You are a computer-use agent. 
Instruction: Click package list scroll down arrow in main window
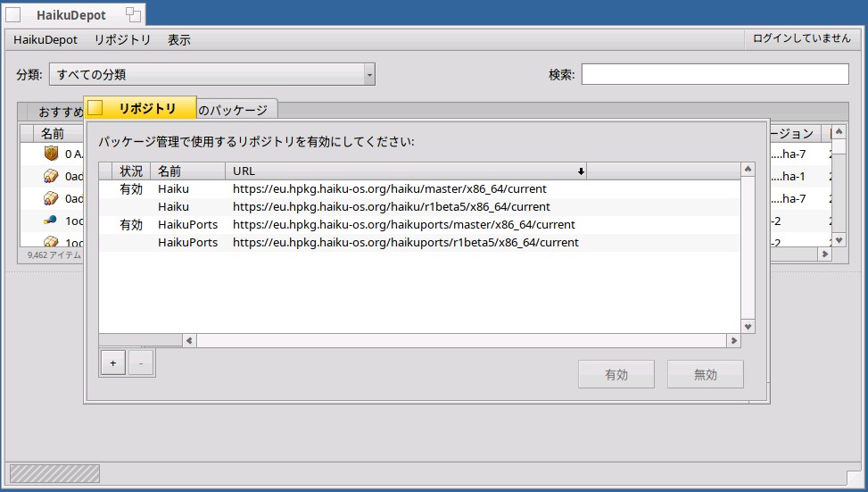(839, 240)
